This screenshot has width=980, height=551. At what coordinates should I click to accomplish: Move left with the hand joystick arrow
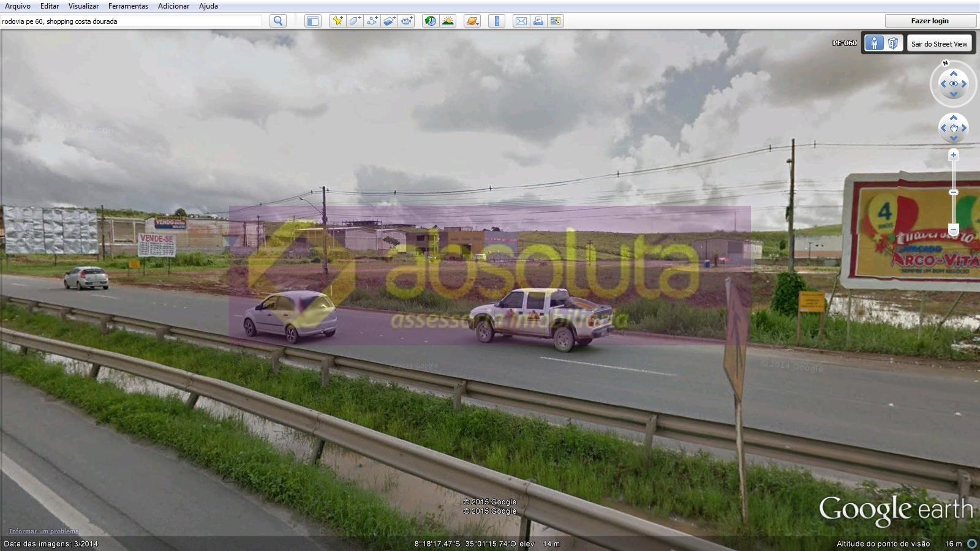943,128
